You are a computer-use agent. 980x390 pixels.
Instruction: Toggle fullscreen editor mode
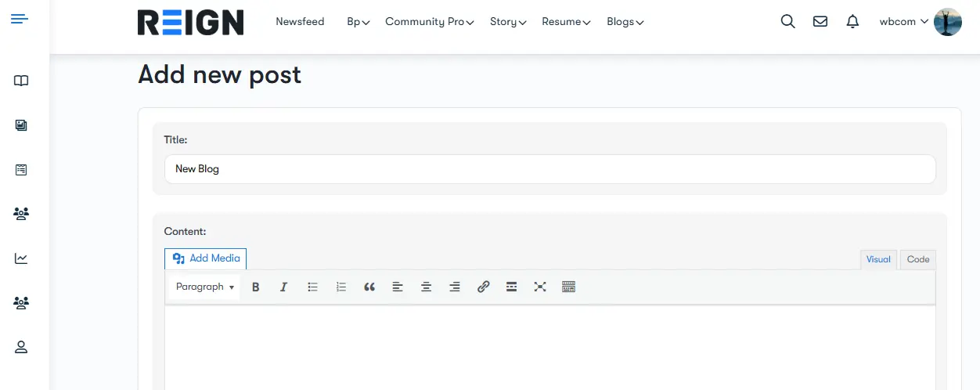pos(540,287)
